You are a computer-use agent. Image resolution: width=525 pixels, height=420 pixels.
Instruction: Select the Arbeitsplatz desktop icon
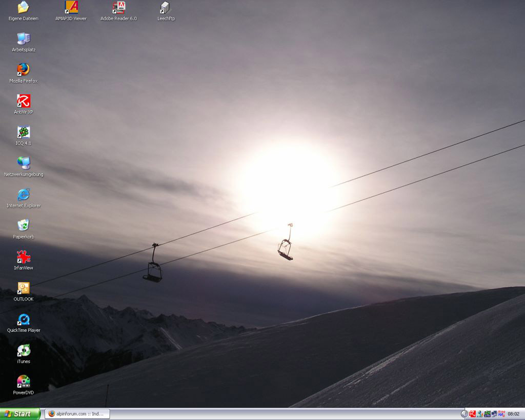24,39
